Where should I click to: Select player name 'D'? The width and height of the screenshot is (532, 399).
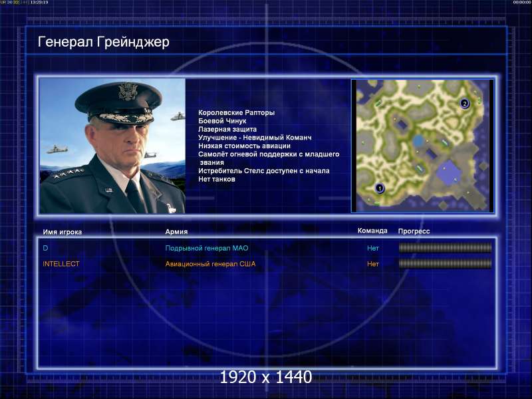coord(45,248)
